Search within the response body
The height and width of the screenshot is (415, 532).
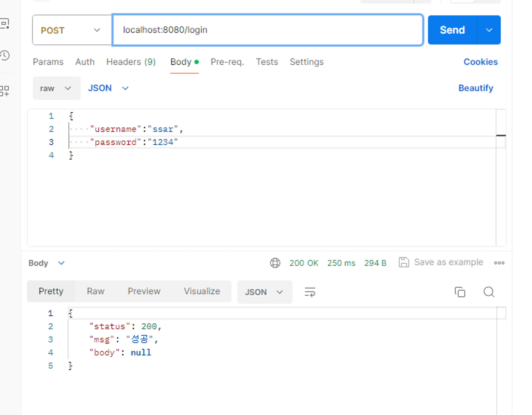[489, 292]
